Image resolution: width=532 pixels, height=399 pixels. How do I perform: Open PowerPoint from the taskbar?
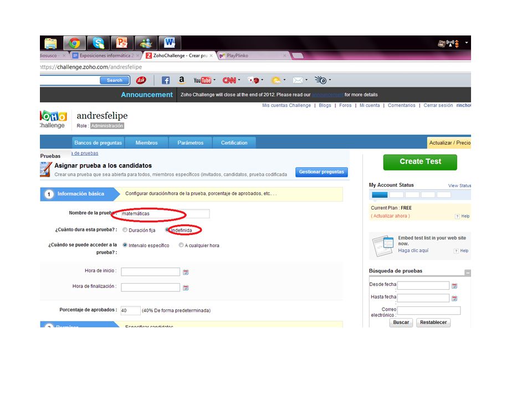122,43
